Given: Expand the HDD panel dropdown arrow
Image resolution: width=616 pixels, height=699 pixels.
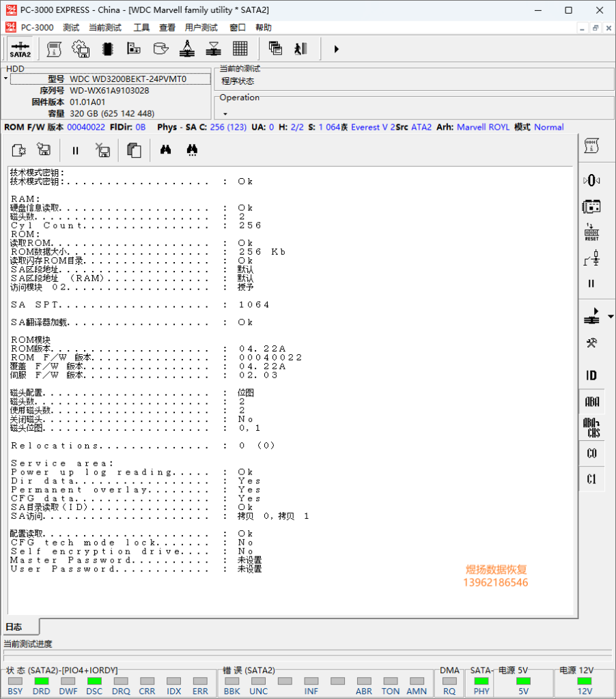Looking at the screenshot, I should click(5, 79).
